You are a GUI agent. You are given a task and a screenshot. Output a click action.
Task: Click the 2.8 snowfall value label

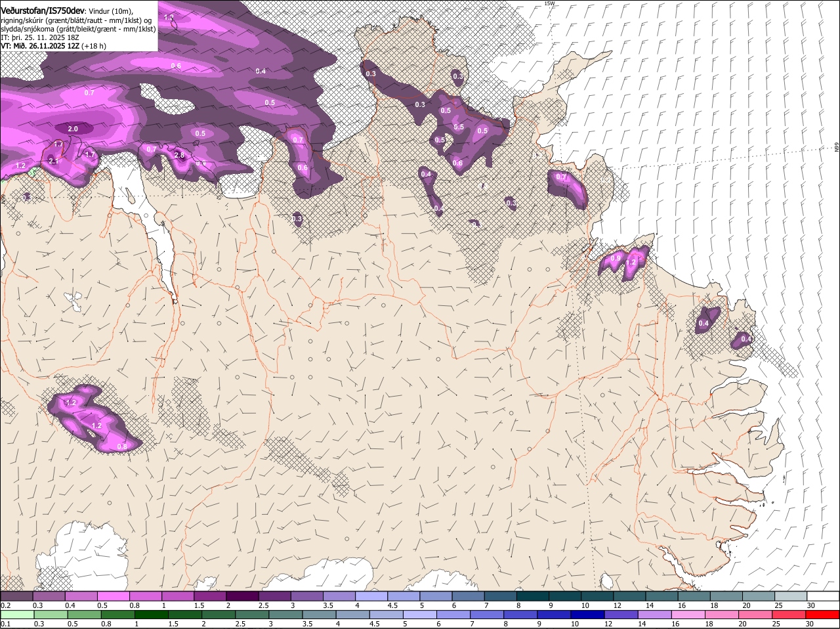tap(180, 155)
